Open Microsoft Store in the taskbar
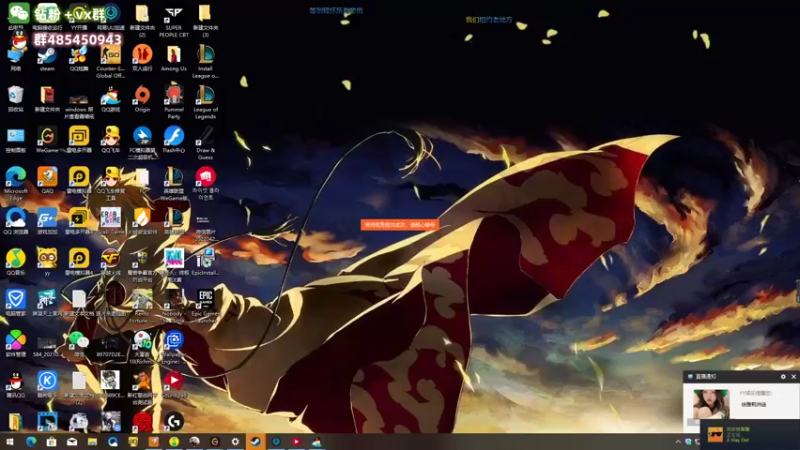800x450 pixels. click(51, 442)
